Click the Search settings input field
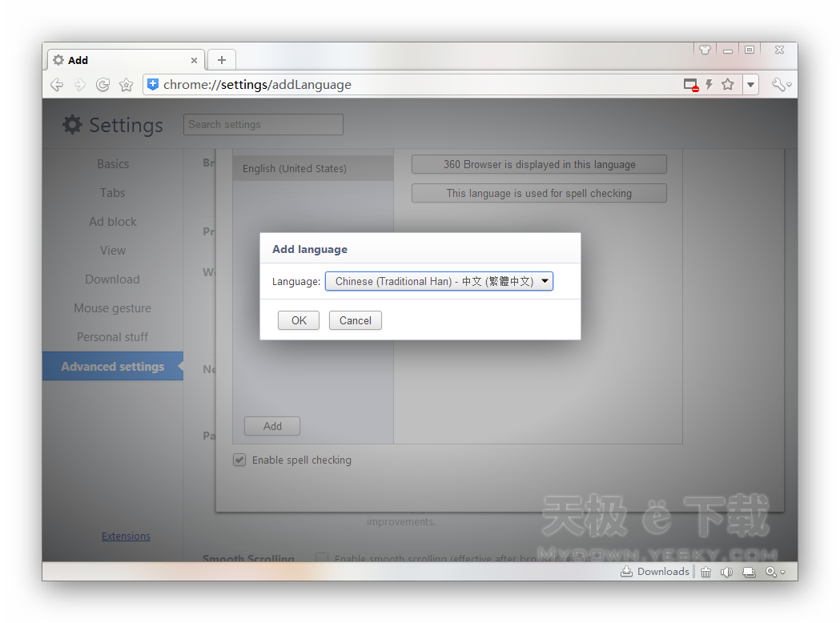The width and height of the screenshot is (840, 623). [263, 125]
